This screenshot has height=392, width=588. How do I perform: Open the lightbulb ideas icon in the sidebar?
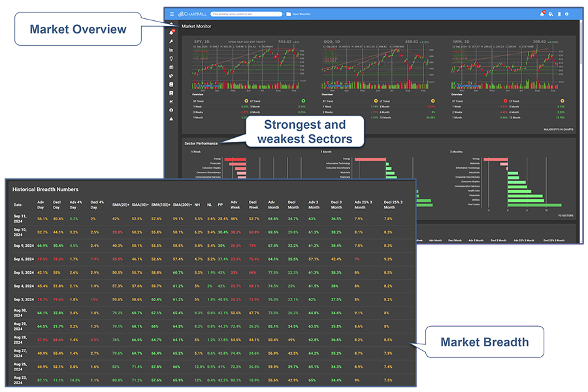[x=171, y=58]
